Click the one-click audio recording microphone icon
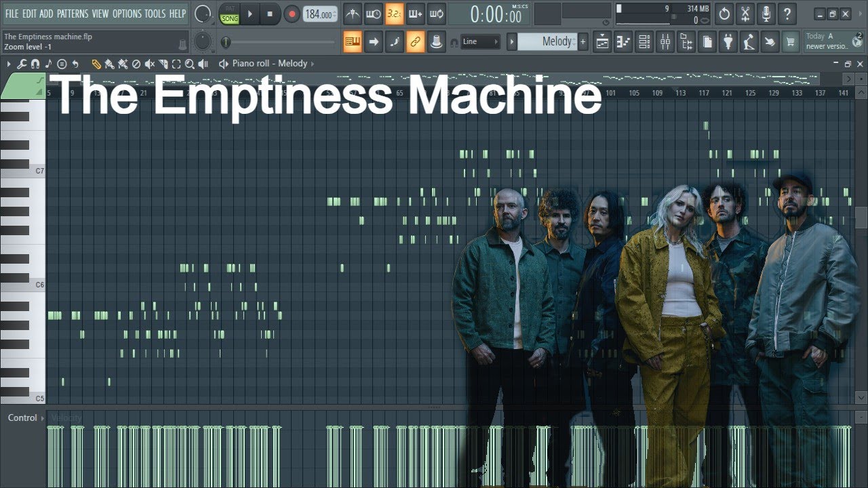 [766, 14]
